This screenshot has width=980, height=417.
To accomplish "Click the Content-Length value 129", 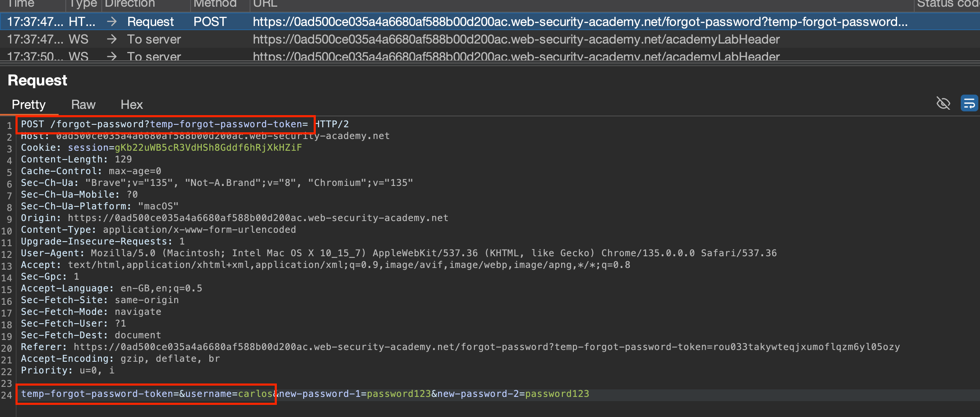I will [x=123, y=160].
